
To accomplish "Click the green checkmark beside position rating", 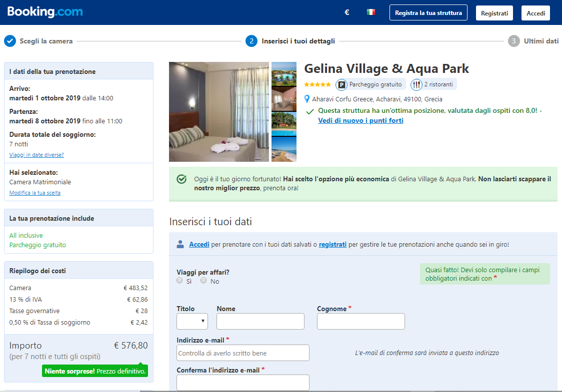I will click(x=309, y=112).
